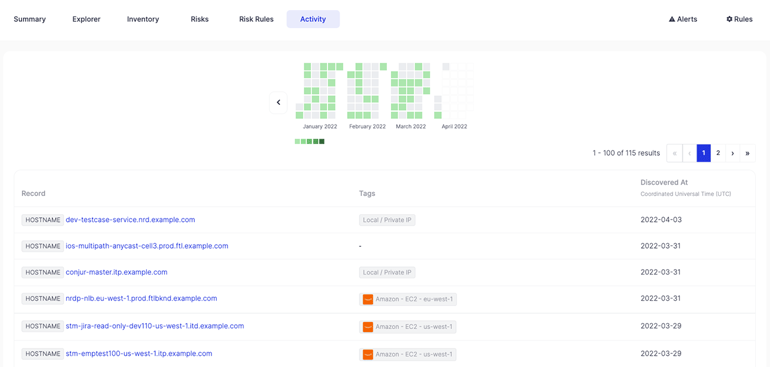The image size is (770, 367).
Task: Click the Local / Private IP tag on first row
Action: point(387,220)
